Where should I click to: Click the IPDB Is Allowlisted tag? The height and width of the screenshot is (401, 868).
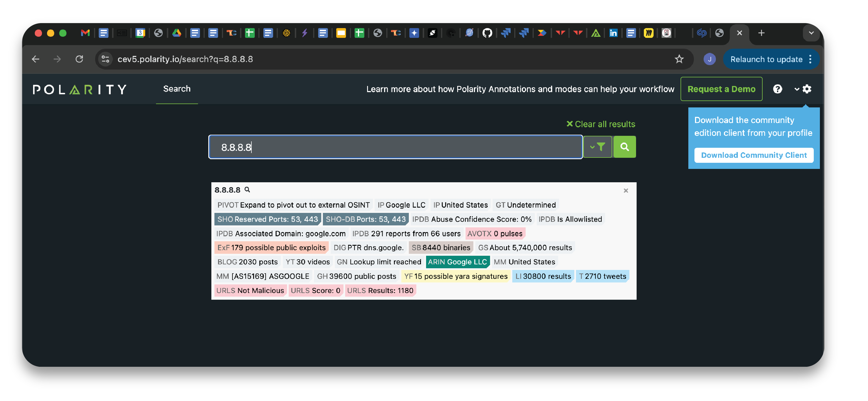click(570, 219)
